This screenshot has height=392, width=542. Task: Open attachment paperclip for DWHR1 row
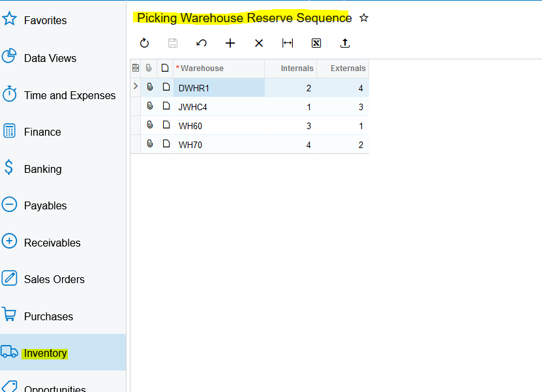[x=149, y=87]
